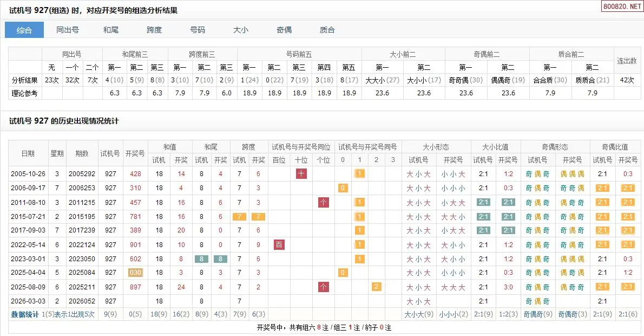Click the orange 2 same-number badge
This screenshot has height=336, width=644.
(x=377, y=287)
